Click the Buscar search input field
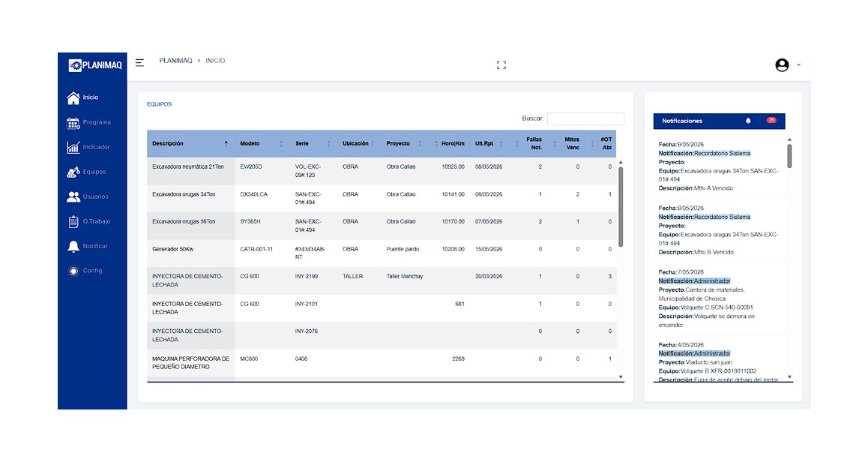The width and height of the screenshot is (868, 471). [585, 118]
